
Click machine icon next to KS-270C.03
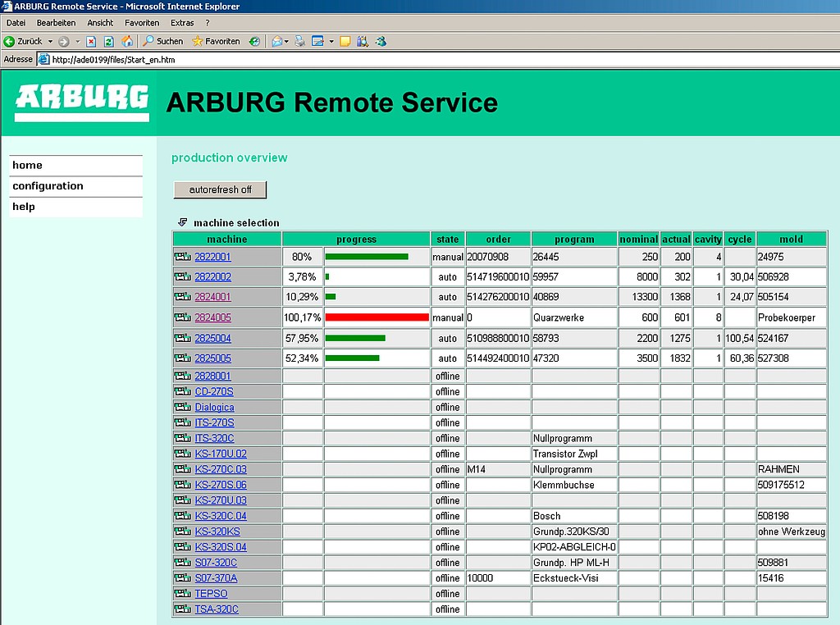pyautogui.click(x=183, y=469)
